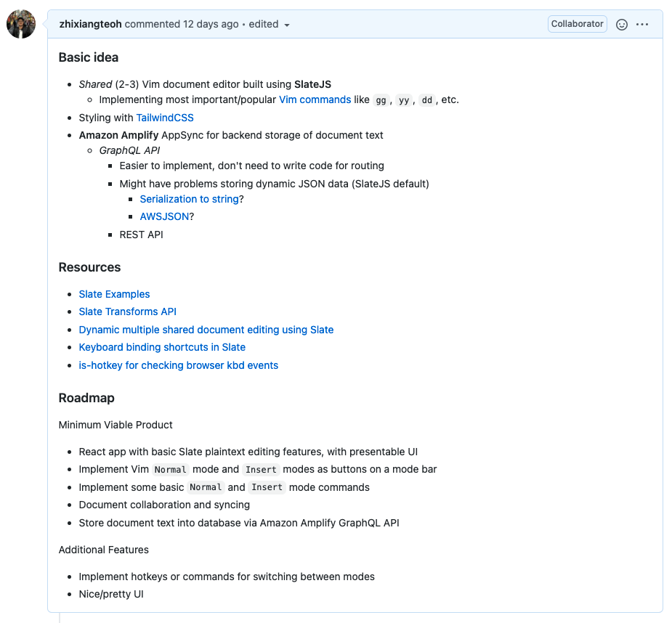Open the "Slate Transforms API" link
The image size is (672, 623).
click(128, 311)
